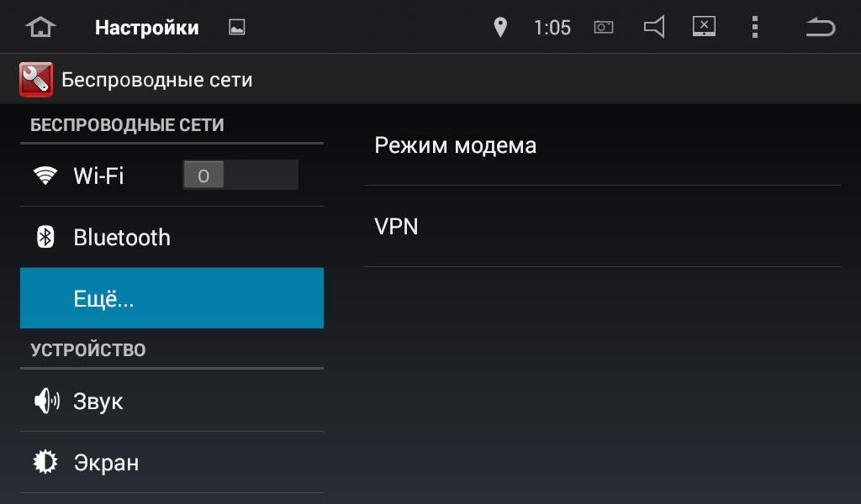
Task: Click the screen-off monitor icon
Action: tap(704, 26)
